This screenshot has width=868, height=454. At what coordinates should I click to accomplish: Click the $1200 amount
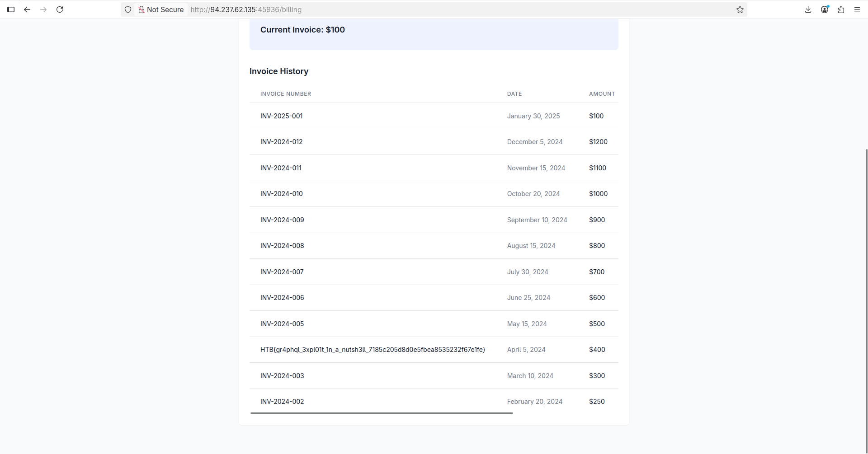pos(598,142)
